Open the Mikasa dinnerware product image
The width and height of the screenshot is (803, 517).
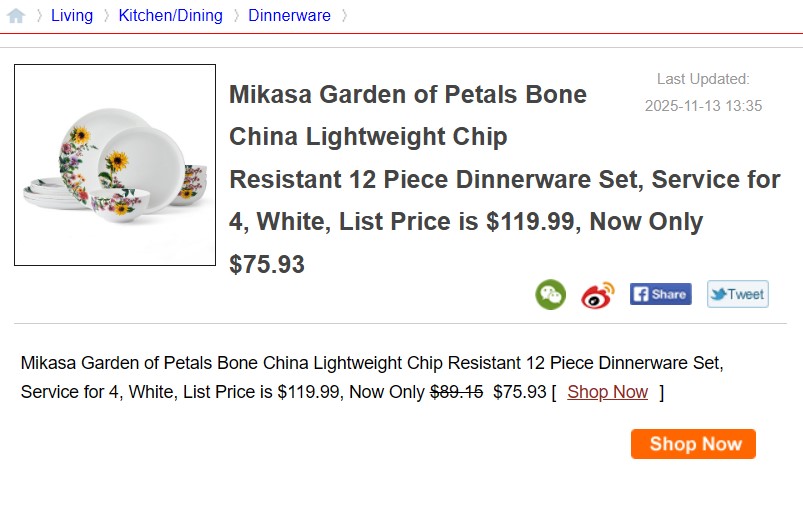pos(115,165)
